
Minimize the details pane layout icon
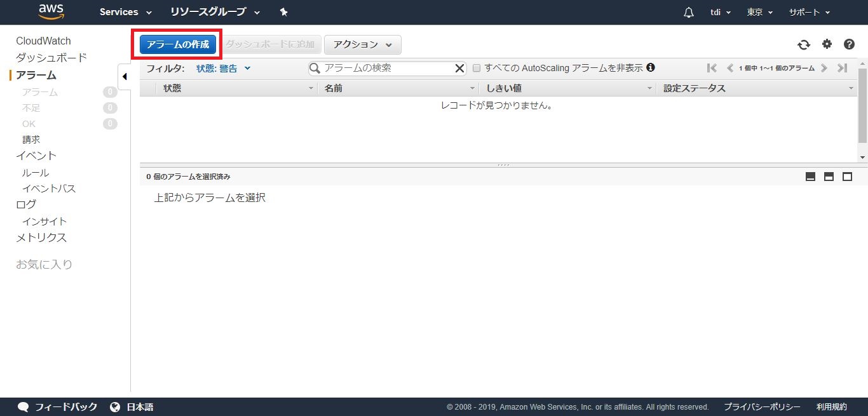click(x=810, y=177)
